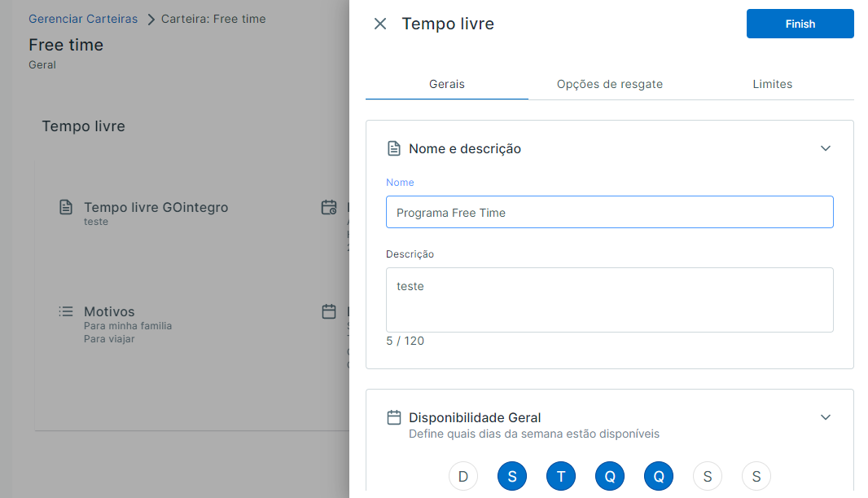This screenshot has height=498, width=868.
Task: Close the Tempo livre panel with the X
Action: coord(379,24)
